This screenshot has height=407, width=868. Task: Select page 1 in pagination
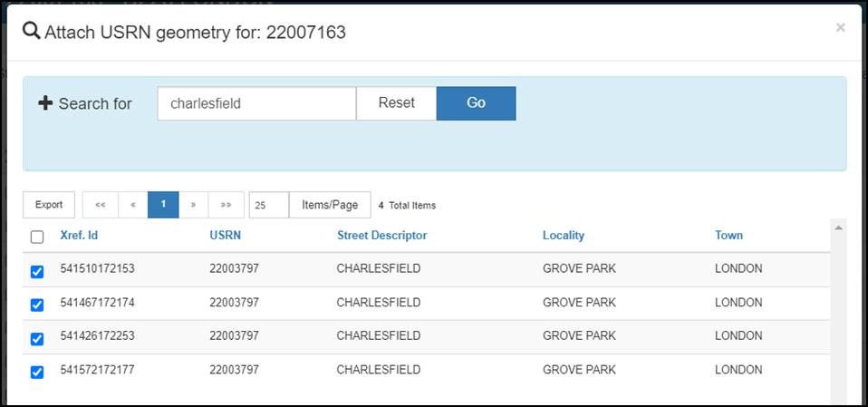click(x=163, y=205)
